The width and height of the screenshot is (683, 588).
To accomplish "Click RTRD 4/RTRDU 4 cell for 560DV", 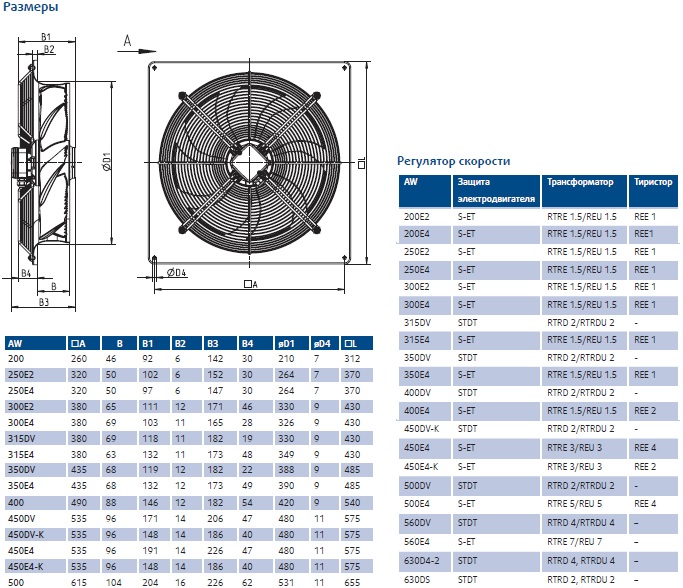I will [581, 523].
